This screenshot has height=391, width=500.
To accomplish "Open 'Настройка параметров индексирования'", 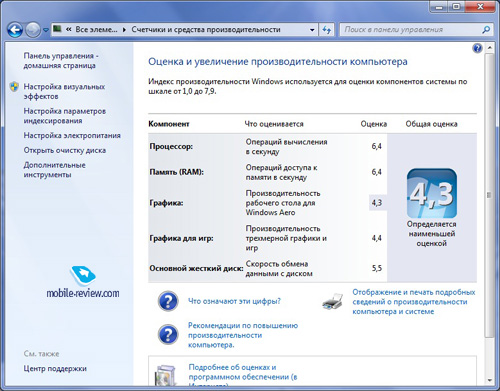I will tap(65, 116).
